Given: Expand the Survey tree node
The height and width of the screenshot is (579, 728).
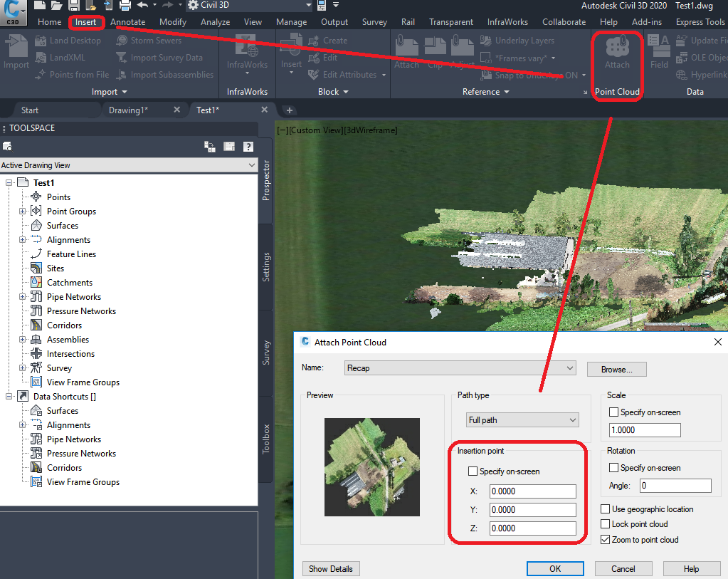Looking at the screenshot, I should (x=22, y=368).
